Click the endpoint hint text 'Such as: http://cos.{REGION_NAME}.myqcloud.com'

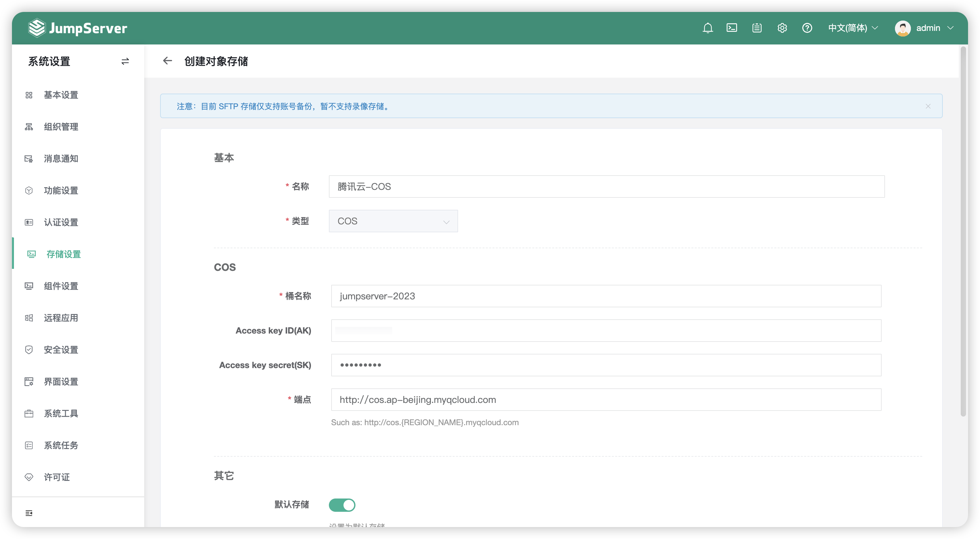pyautogui.click(x=425, y=423)
